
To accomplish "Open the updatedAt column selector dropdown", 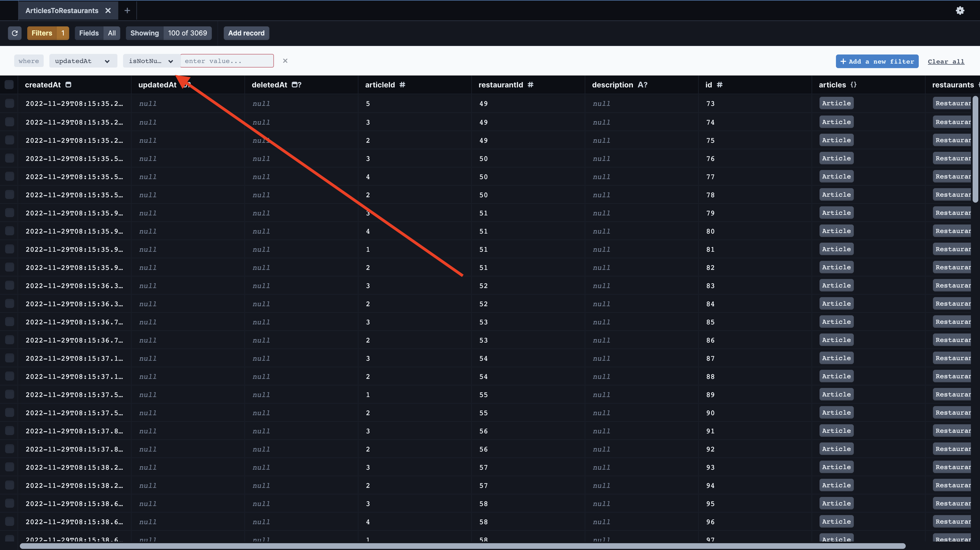I will pyautogui.click(x=83, y=60).
